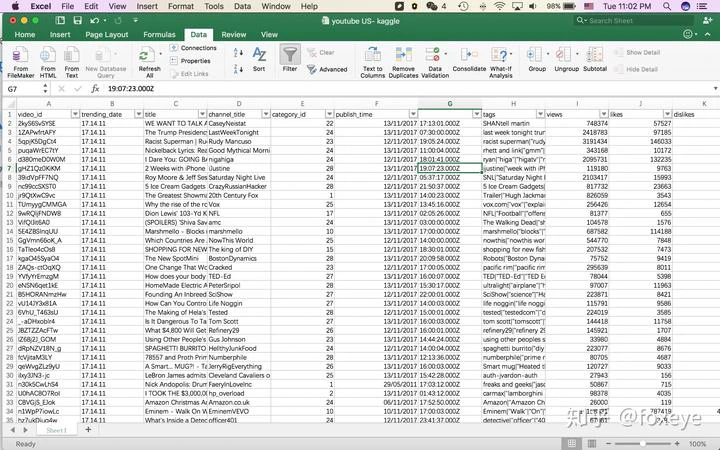
Task: Switch to Home ribbon tab
Action: coord(25,34)
